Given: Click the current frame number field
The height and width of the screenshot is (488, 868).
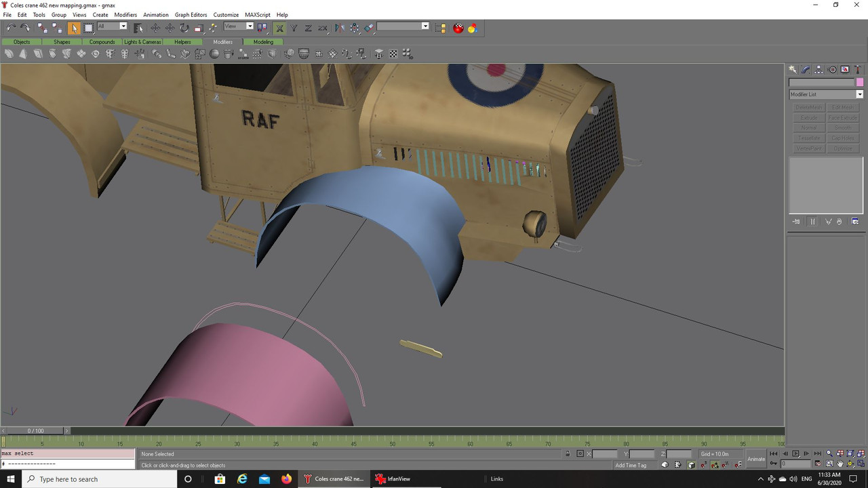Looking at the screenshot, I should tap(796, 464).
